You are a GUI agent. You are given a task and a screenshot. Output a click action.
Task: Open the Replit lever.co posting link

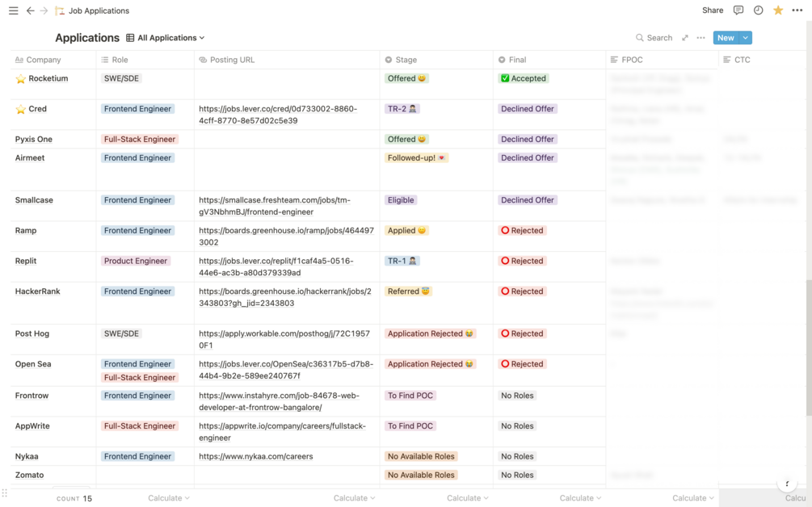pyautogui.click(x=276, y=267)
